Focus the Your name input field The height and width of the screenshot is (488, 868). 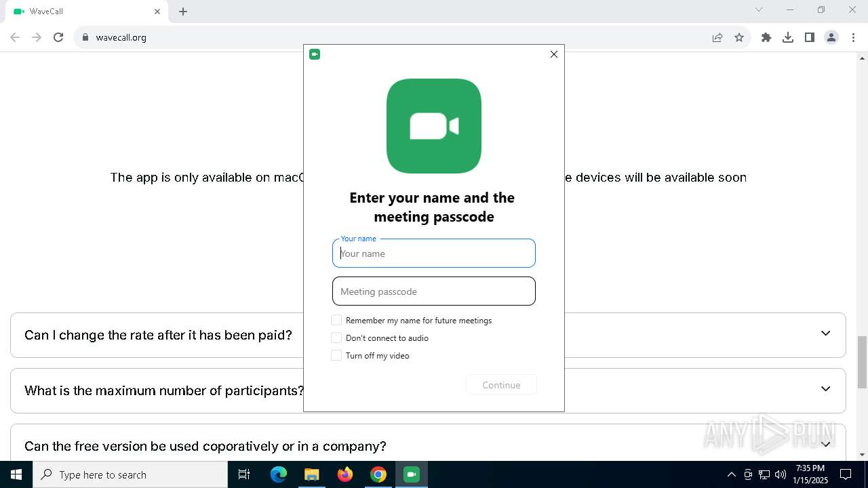[x=434, y=253]
